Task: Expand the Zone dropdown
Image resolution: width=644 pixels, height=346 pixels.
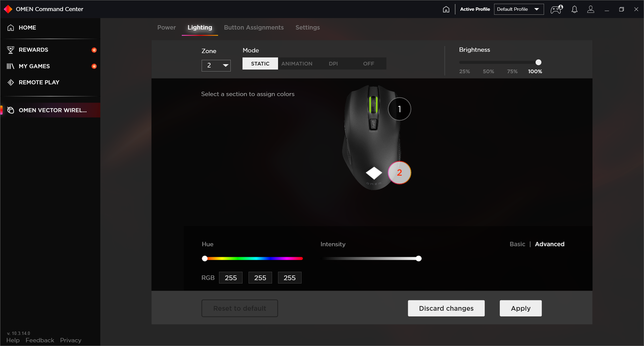Action: click(x=216, y=65)
